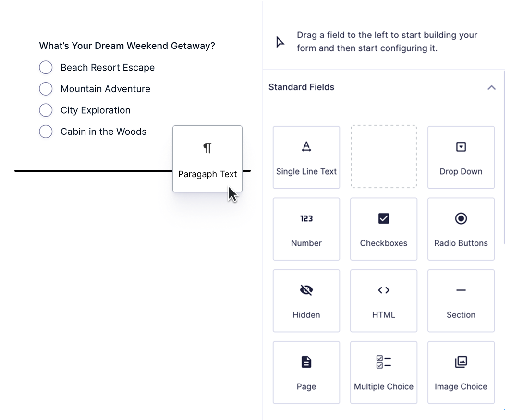Select the Page field icon
511x420 pixels.
point(306,361)
